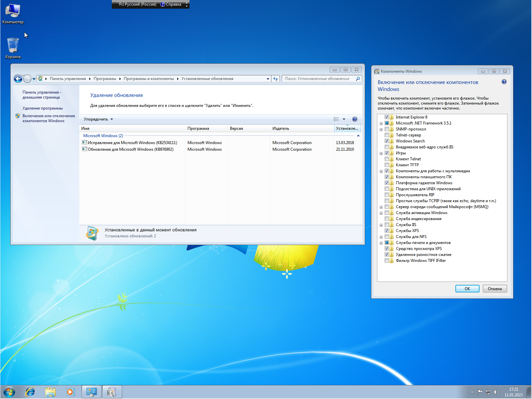The height and width of the screenshot is (399, 532).
Task: Switch to Windows Features taskbar button
Action: (112, 392)
